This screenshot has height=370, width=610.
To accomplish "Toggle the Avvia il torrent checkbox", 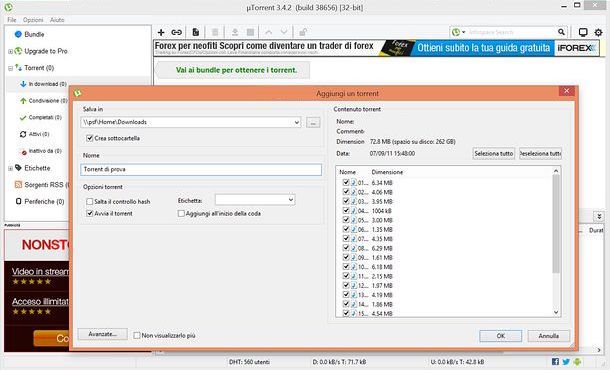I will [x=89, y=213].
